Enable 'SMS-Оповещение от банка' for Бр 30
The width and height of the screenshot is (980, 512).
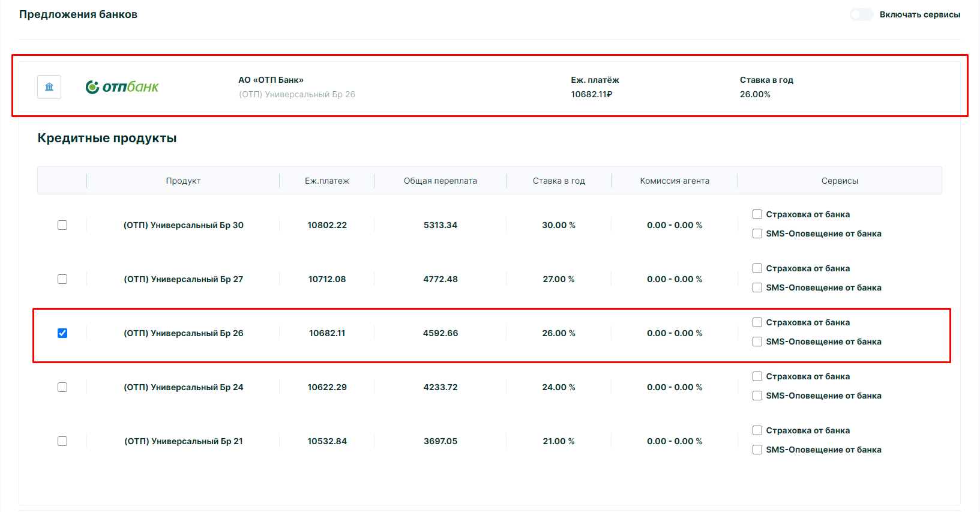tap(757, 233)
